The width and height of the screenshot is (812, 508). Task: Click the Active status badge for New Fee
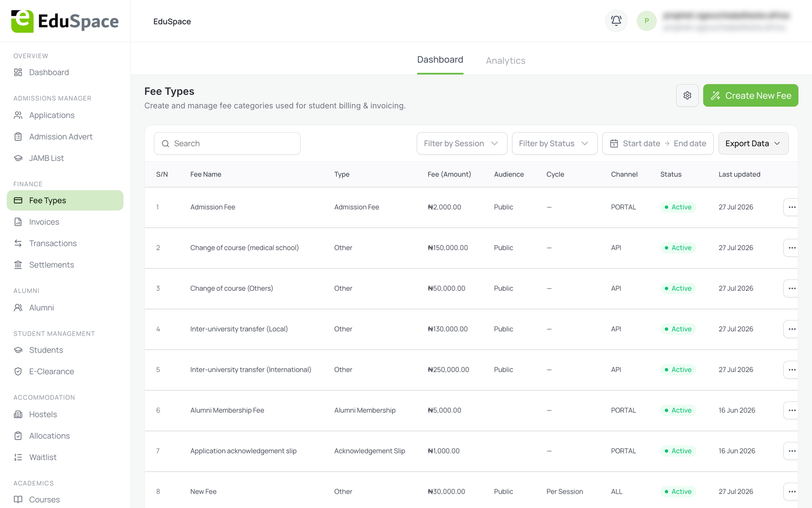(x=678, y=491)
